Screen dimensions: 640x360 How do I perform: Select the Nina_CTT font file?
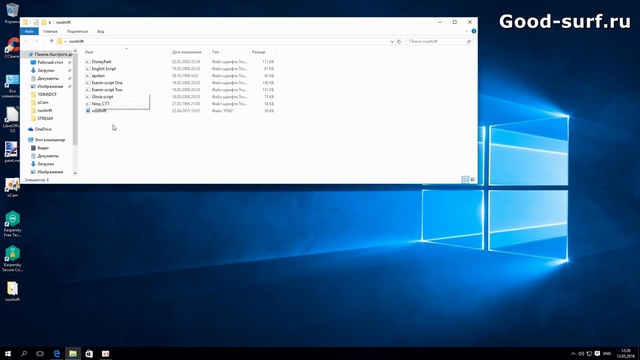pyautogui.click(x=100, y=104)
